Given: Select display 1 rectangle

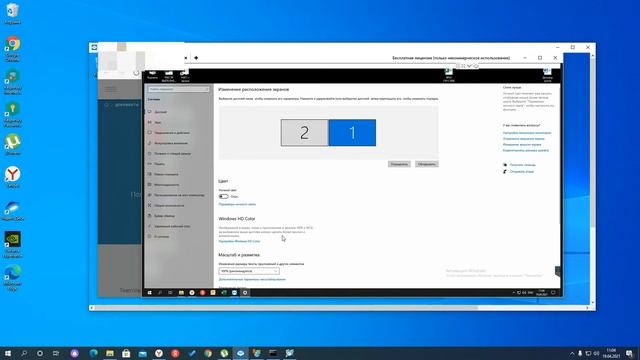Looking at the screenshot, I should coord(352,133).
